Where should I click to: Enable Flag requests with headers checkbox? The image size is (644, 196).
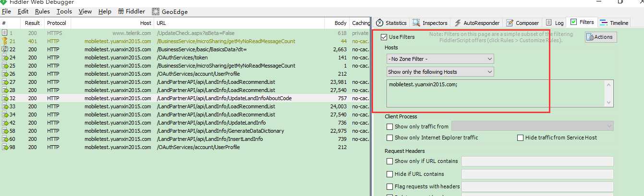point(390,186)
